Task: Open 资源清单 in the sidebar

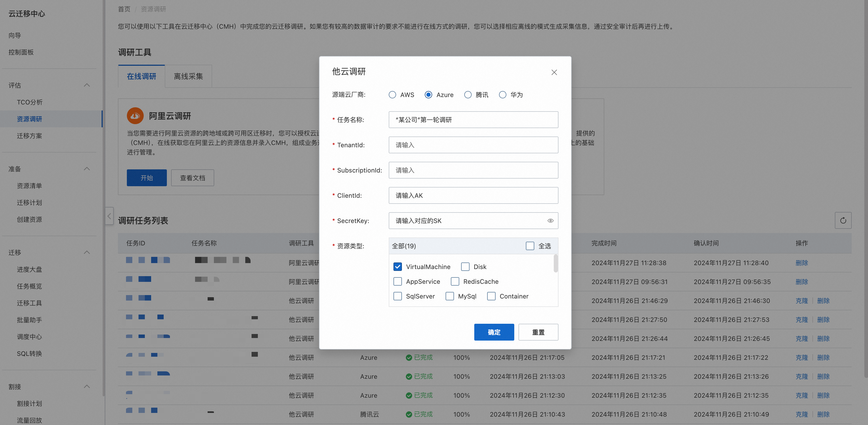Action: (30, 186)
